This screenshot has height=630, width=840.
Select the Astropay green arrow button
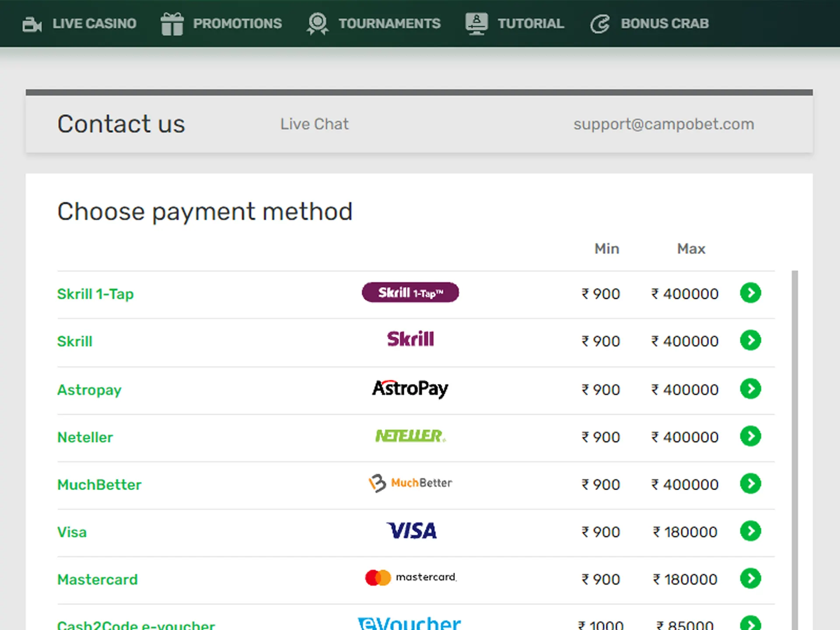751,388
